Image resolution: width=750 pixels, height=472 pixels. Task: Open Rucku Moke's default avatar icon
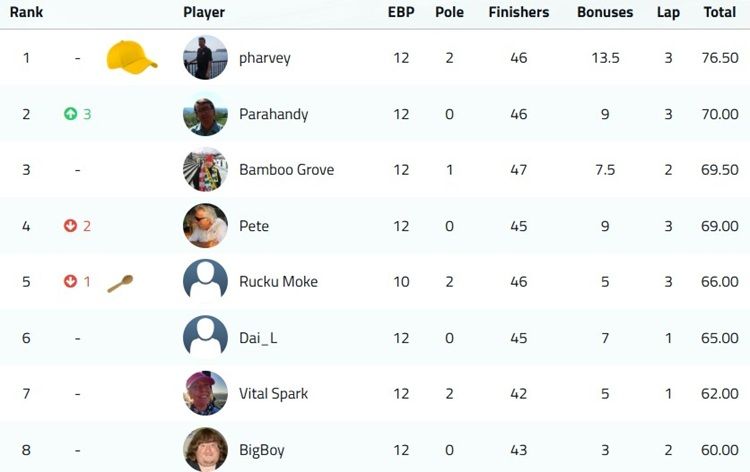(205, 281)
